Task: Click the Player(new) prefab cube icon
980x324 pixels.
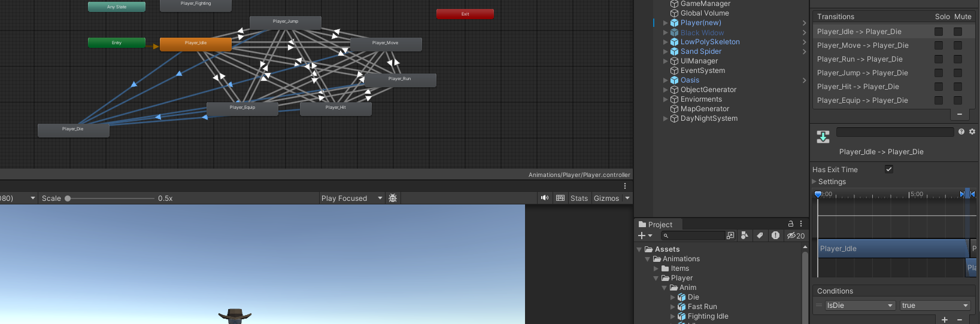Action: pyautogui.click(x=674, y=23)
